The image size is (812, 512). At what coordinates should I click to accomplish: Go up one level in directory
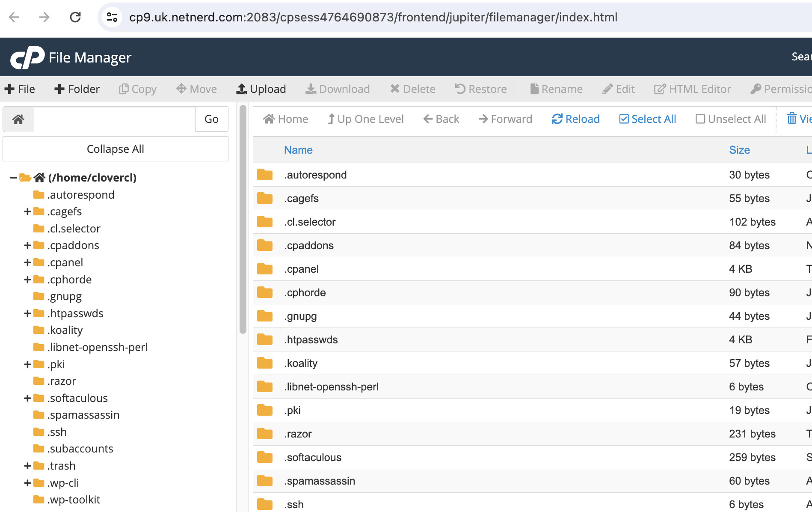tap(365, 119)
